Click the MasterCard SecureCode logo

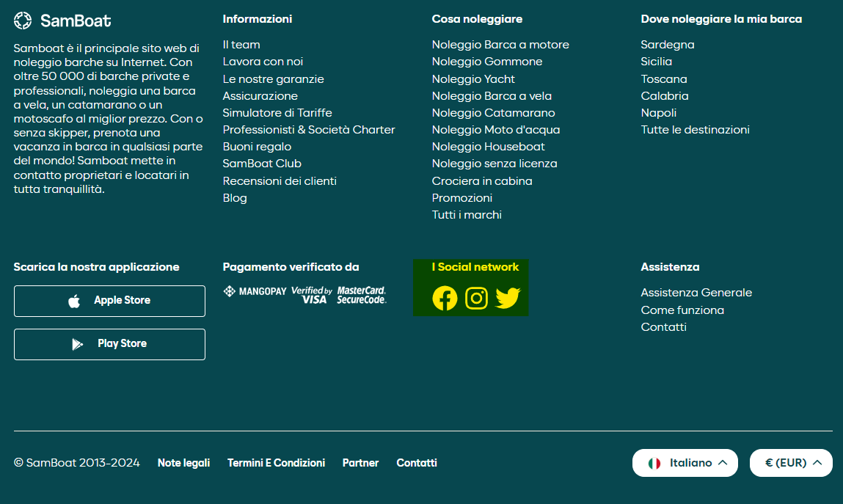(362, 295)
